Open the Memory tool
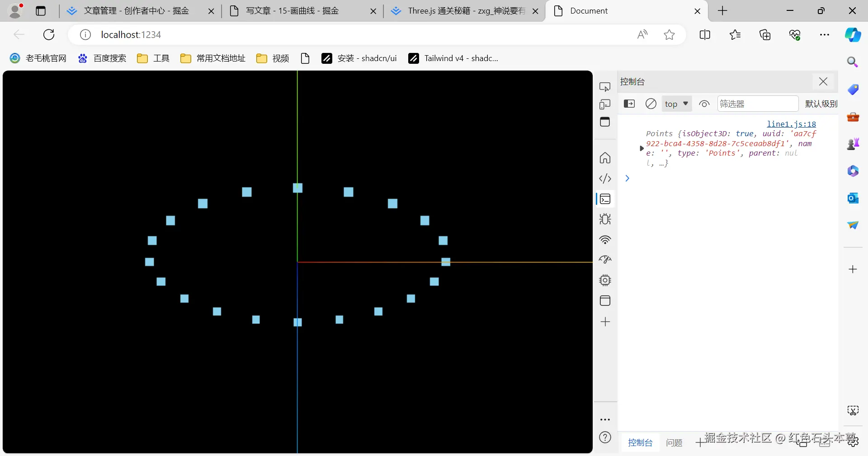Viewport: 868px width, 456px height. 605,280
